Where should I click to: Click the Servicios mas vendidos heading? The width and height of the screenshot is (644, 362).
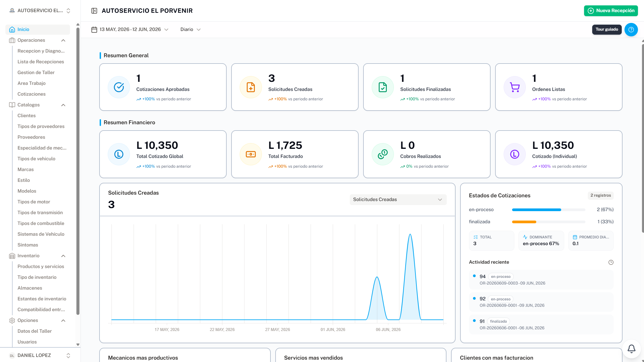[313, 358]
